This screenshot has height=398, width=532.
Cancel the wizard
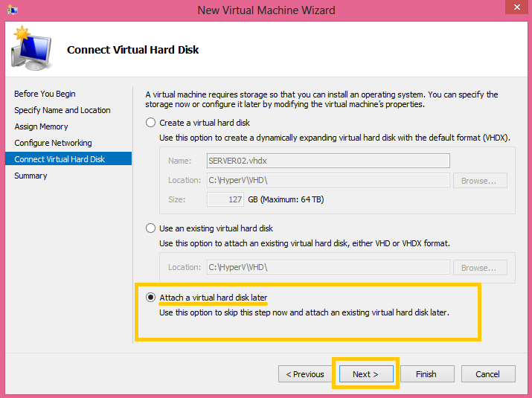488,374
